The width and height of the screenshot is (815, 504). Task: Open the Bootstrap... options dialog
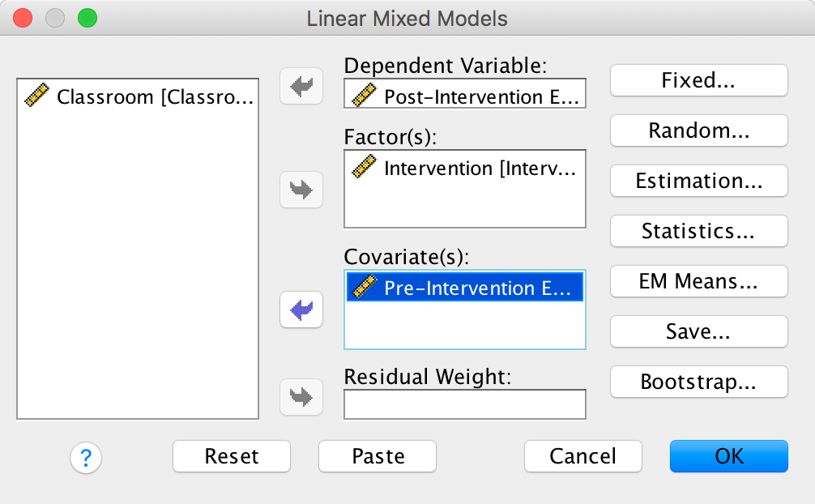click(x=698, y=382)
